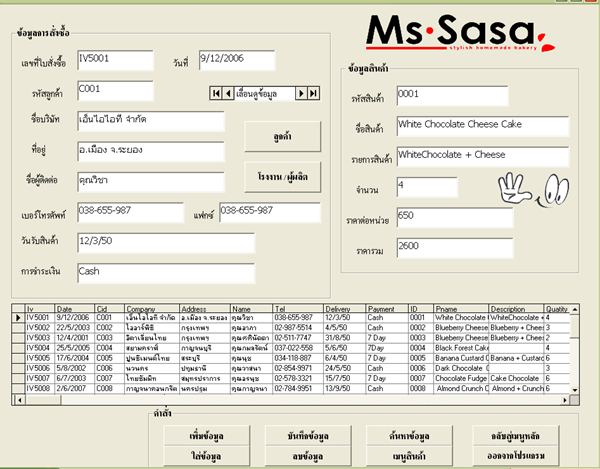Image resolution: width=600 pixels, height=469 pixels.
Task: Click the เมนูสินค้า button
Action: [x=409, y=456]
